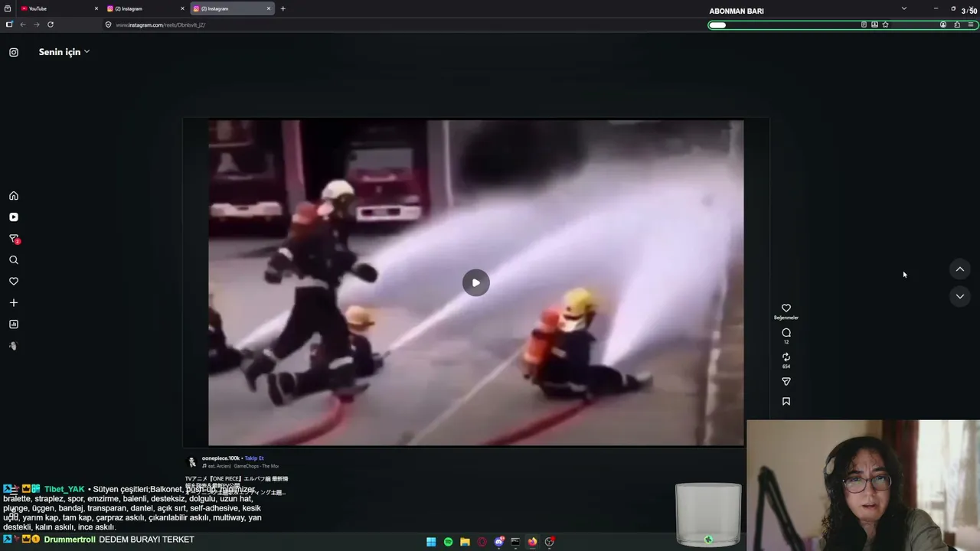
Task: Go to Instagram Home feed icon
Action: [x=14, y=196]
